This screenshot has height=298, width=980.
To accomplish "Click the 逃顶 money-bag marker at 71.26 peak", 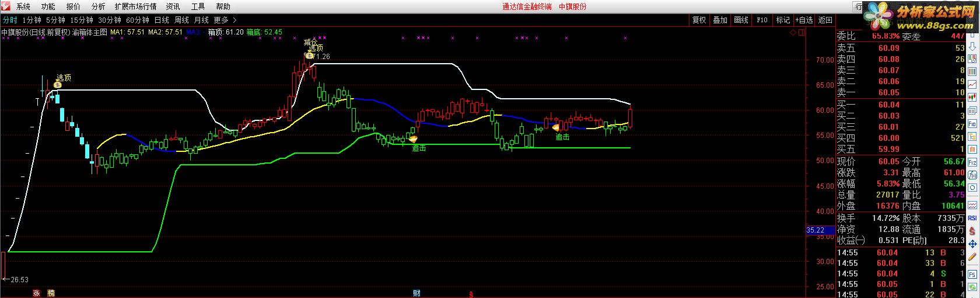I will (309, 56).
